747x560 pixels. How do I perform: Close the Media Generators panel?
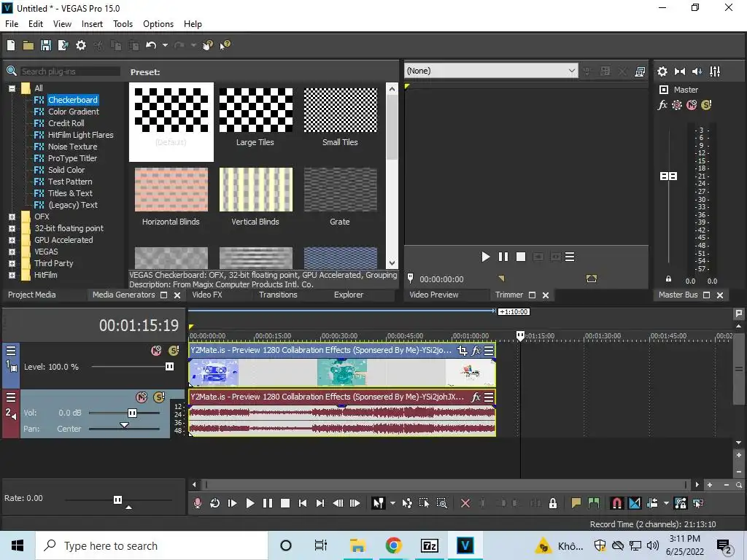(x=177, y=295)
